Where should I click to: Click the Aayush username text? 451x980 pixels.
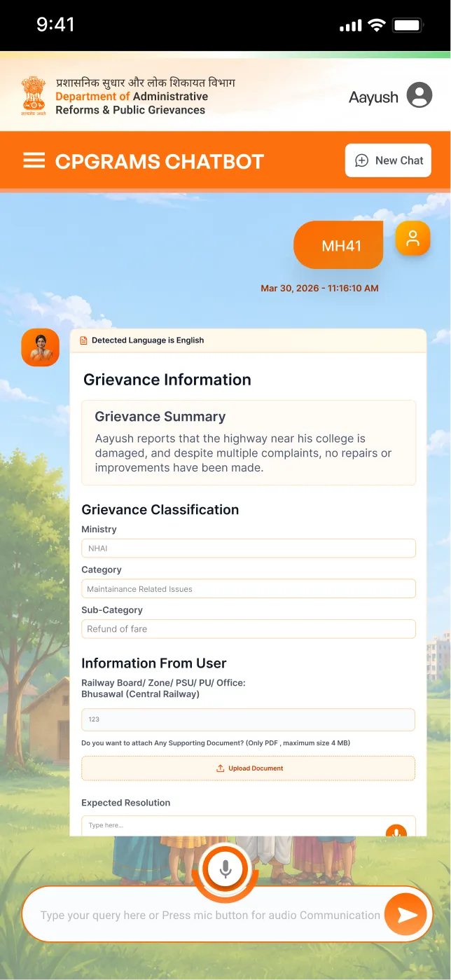coord(374,97)
